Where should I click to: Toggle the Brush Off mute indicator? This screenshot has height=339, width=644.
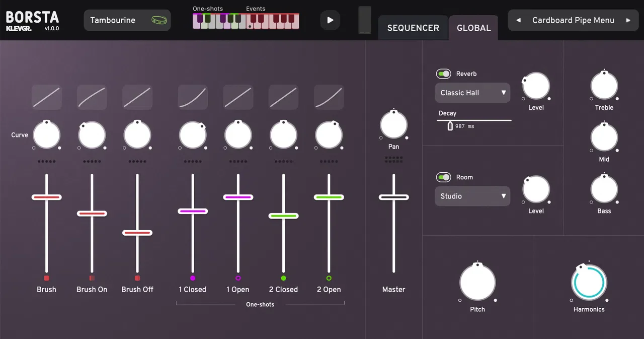pos(137,278)
